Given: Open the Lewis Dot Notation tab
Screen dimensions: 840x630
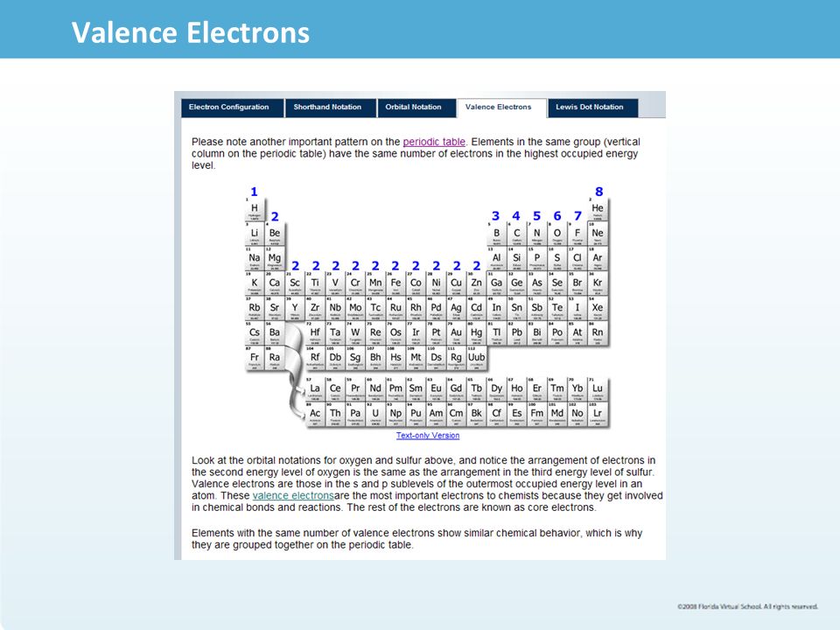Looking at the screenshot, I should tap(592, 107).
